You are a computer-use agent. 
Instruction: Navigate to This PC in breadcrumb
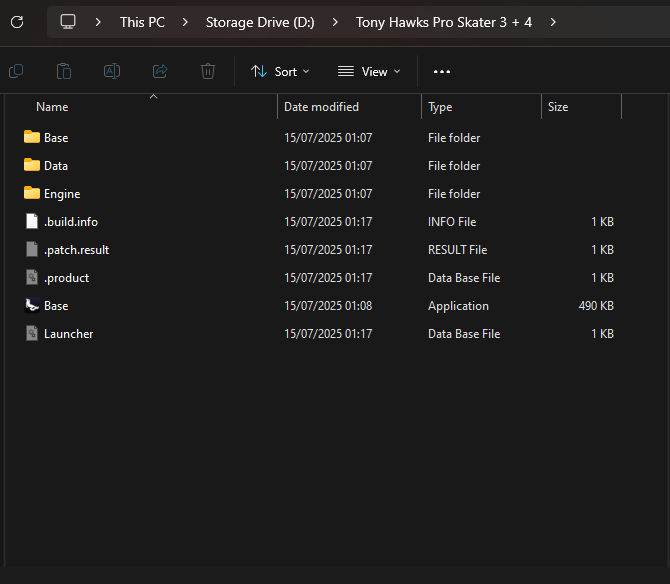[x=142, y=22]
